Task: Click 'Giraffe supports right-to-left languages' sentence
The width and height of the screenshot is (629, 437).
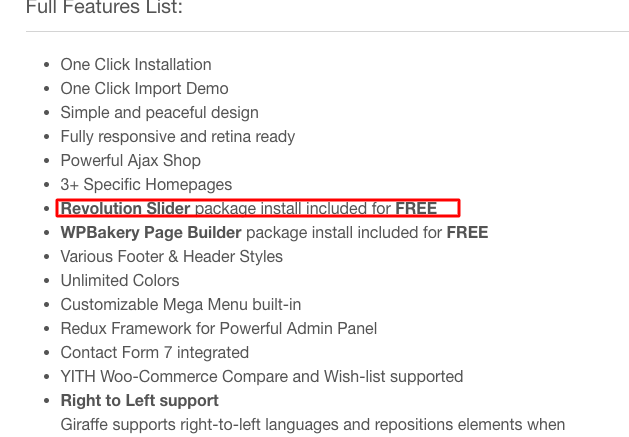Action: (313, 425)
